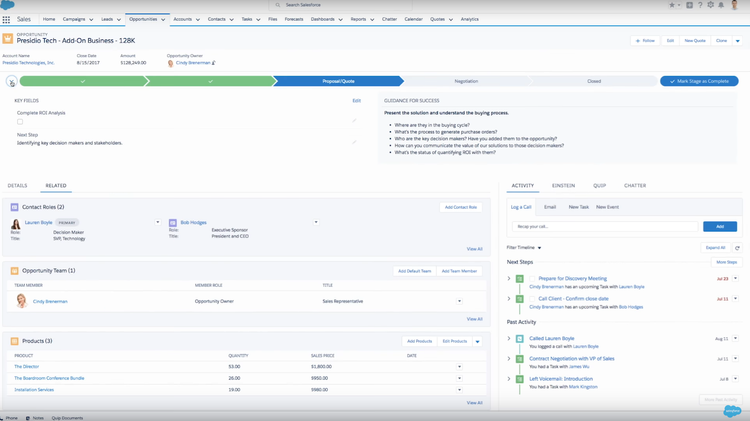
Task: Click the Add Products button
Action: tap(419, 341)
